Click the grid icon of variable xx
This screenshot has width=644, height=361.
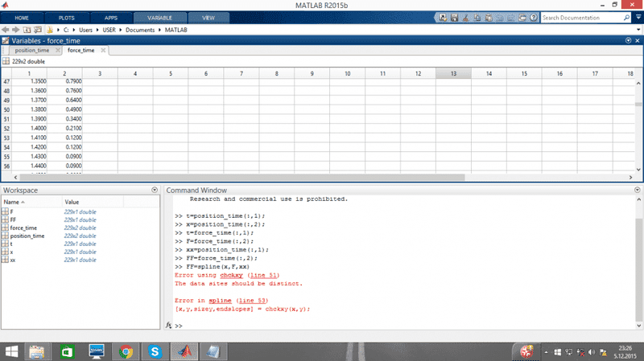point(5,260)
